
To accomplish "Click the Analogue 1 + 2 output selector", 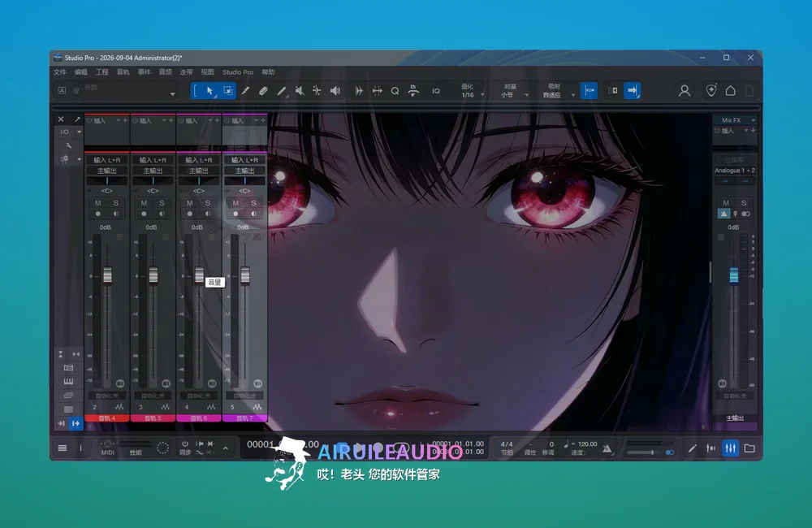I will pyautogui.click(x=735, y=171).
